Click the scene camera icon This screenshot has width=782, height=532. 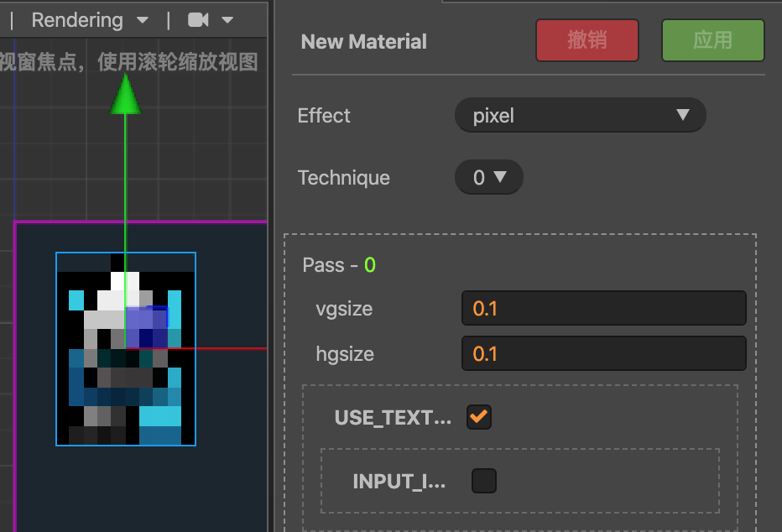pyautogui.click(x=198, y=20)
